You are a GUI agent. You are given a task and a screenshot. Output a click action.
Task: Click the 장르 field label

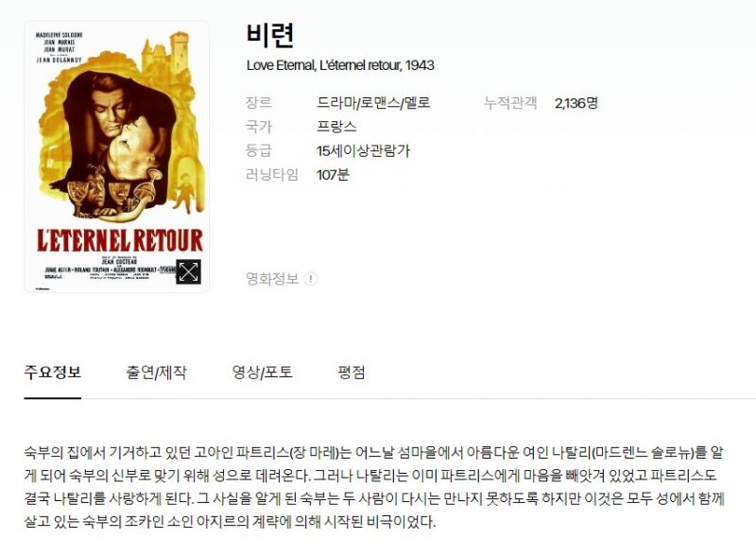tap(259, 103)
